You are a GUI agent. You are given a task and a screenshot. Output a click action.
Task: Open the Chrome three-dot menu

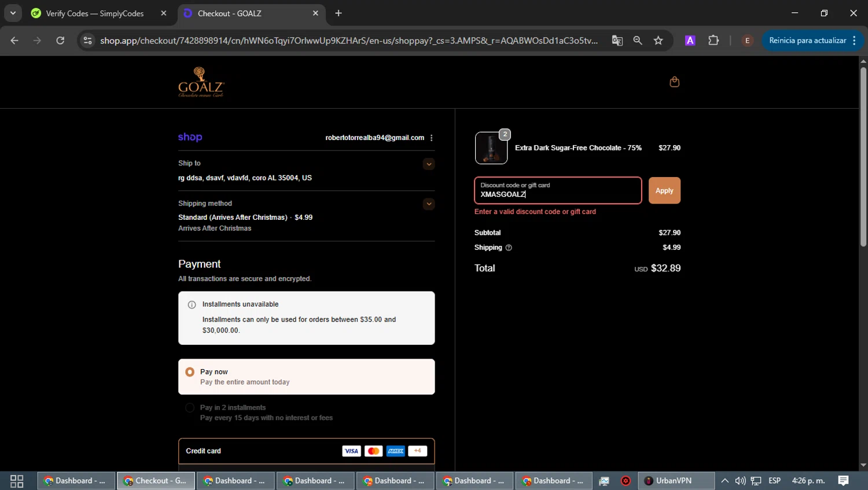(x=854, y=40)
